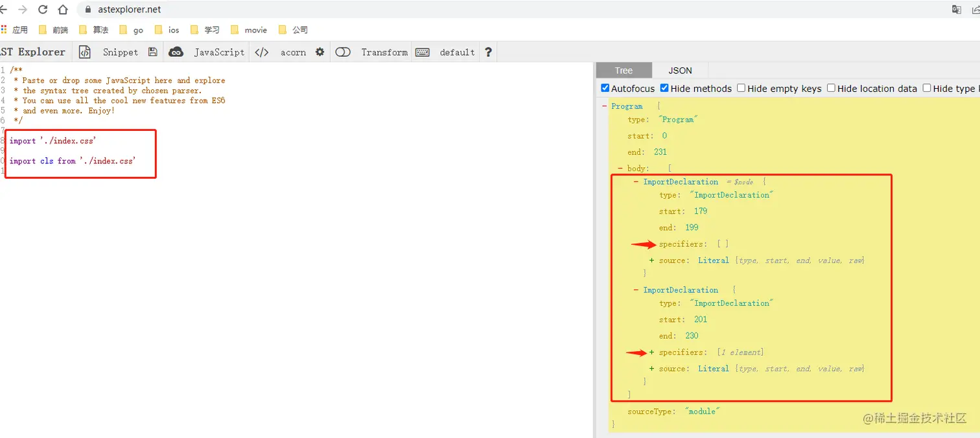Toggle the Transform switch
The height and width of the screenshot is (438, 980).
[343, 52]
